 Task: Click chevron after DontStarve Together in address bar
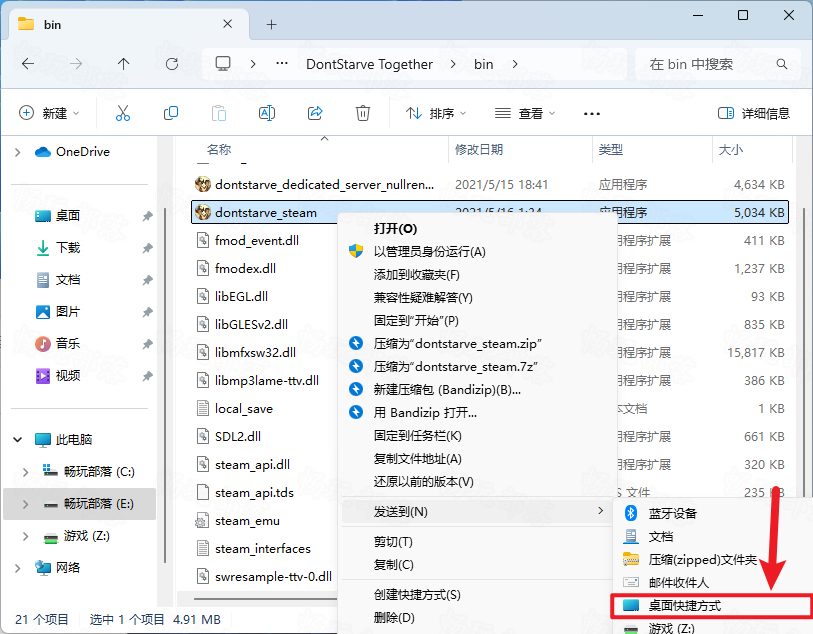point(453,64)
